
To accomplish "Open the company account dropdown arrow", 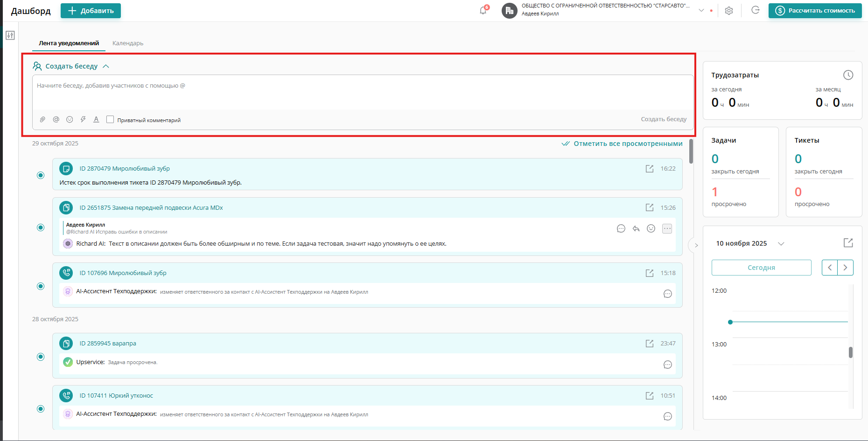I will click(701, 10).
